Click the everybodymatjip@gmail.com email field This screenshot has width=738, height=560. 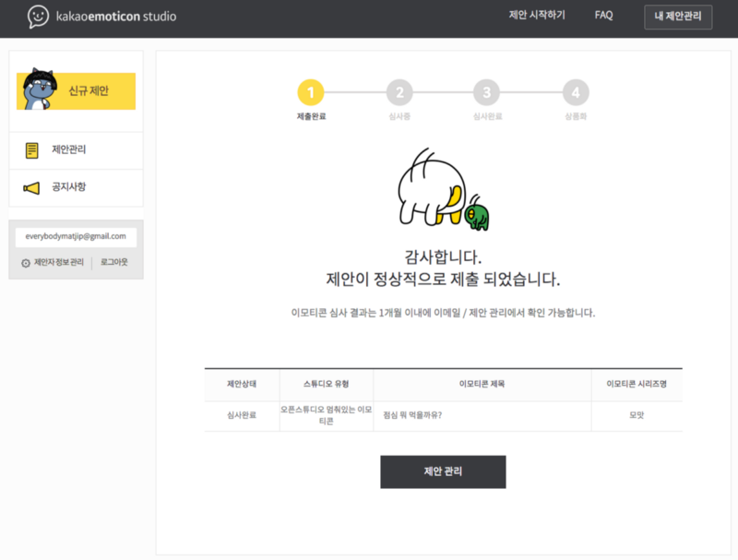pos(76,237)
